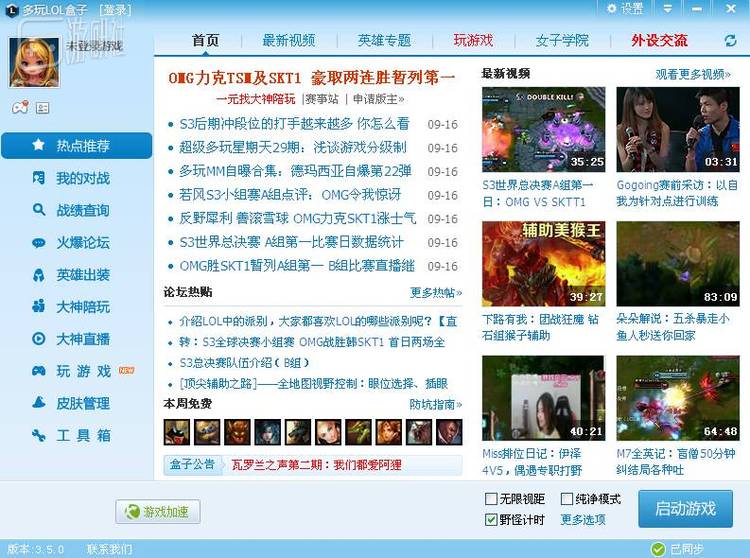
Task: Uncheck the 野怪计时 checkbox
Action: pyautogui.click(x=491, y=519)
